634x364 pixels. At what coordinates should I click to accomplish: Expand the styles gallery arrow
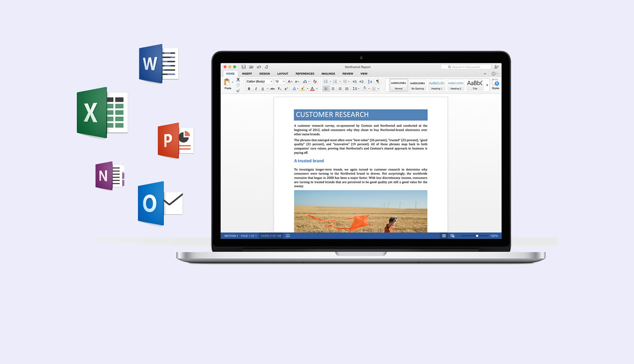pos(487,85)
